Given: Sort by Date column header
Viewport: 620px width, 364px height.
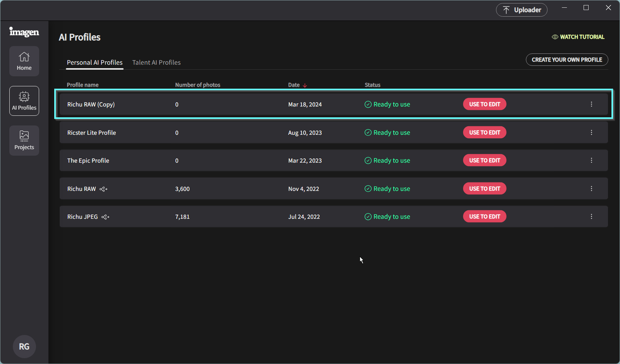Looking at the screenshot, I should 297,85.
